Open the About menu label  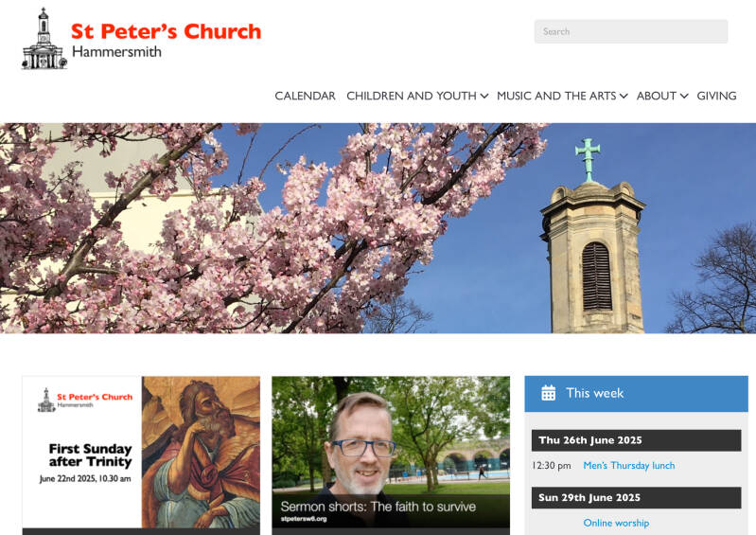[x=657, y=96]
